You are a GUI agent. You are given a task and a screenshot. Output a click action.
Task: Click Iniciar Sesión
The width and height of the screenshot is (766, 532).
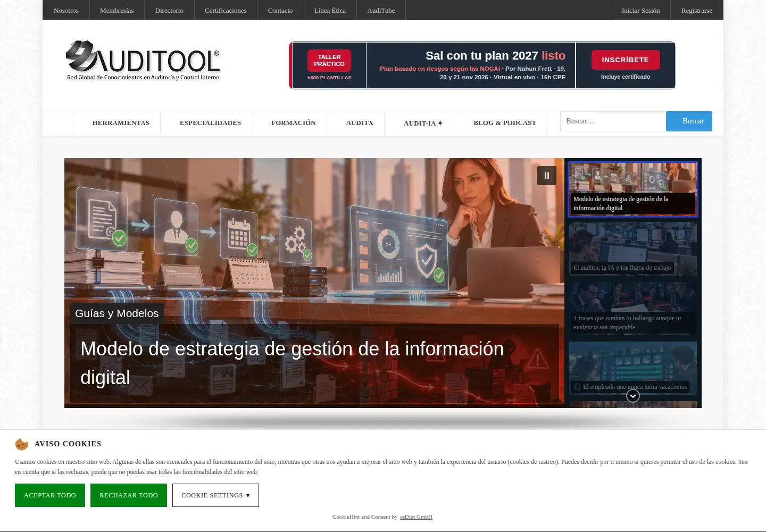640,10
